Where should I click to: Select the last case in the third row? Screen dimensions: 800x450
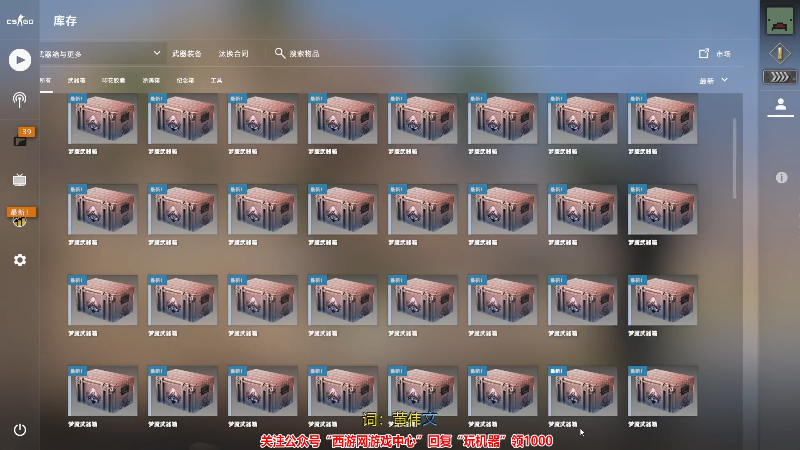pos(663,300)
